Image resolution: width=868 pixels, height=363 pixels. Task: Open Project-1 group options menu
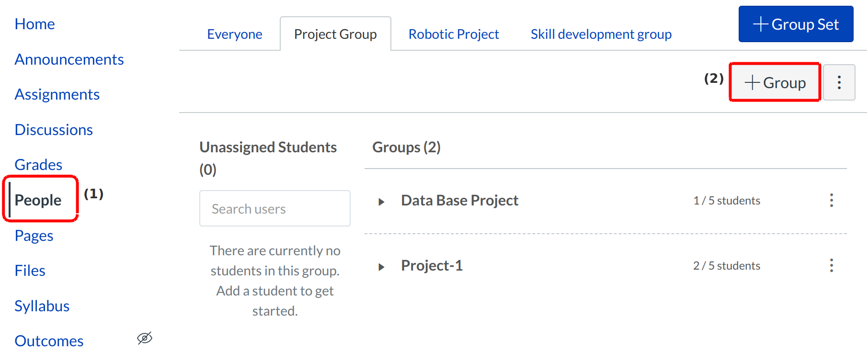click(831, 265)
